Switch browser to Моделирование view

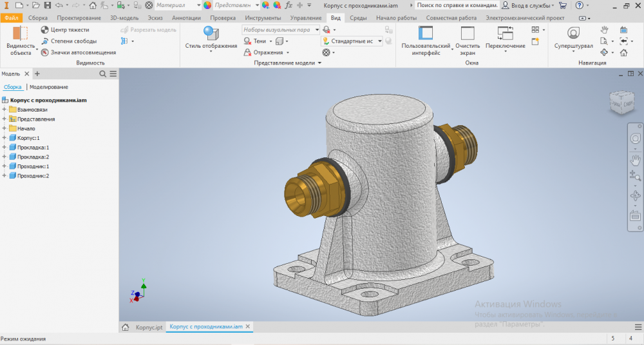(49, 87)
